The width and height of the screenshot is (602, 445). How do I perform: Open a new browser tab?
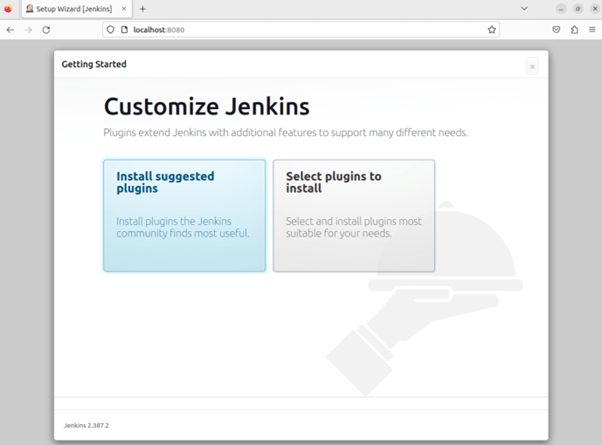point(143,8)
